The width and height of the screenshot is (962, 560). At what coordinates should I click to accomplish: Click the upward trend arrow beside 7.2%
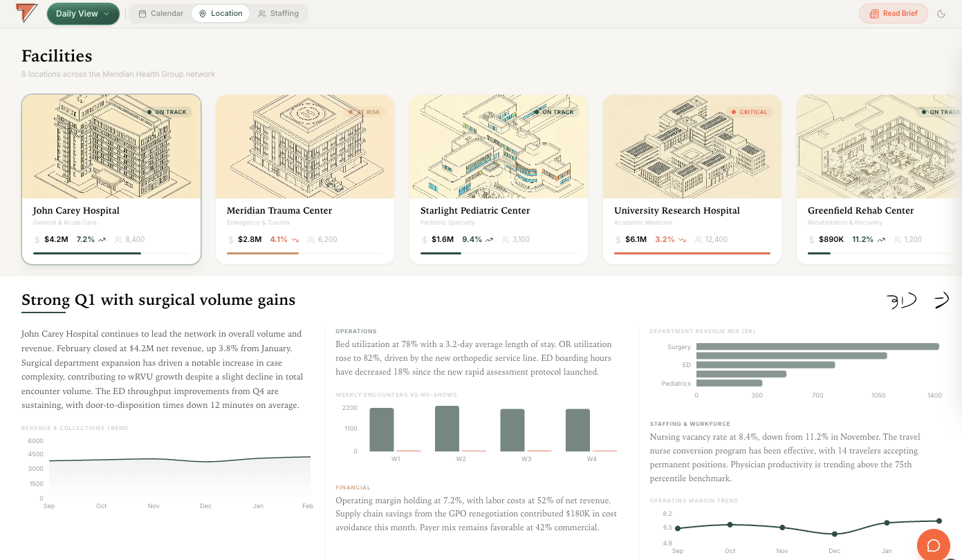tap(102, 240)
